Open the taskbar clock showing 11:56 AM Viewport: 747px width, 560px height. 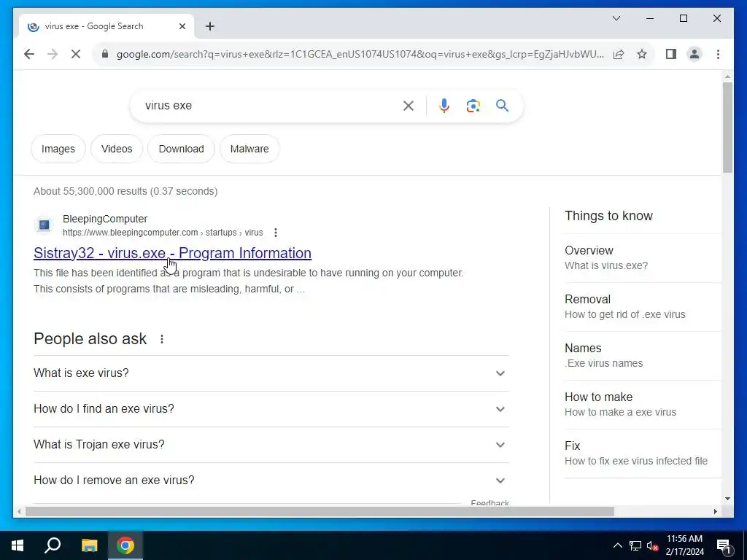point(684,545)
